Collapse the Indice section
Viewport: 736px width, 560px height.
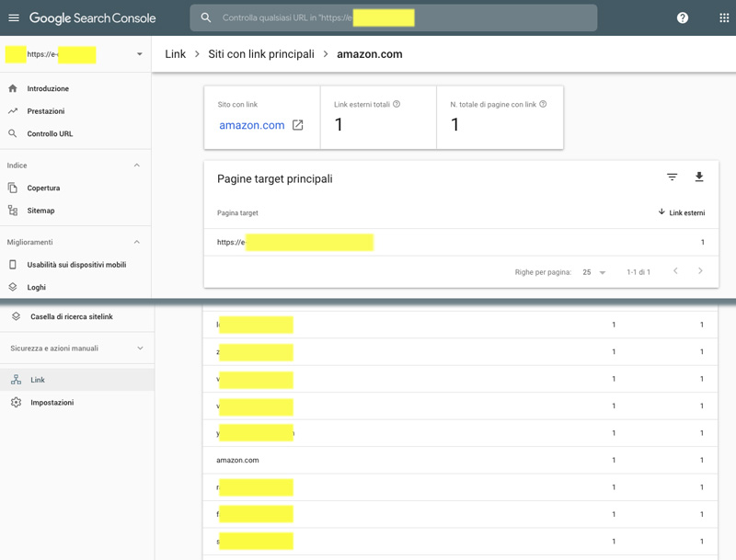[136, 166]
